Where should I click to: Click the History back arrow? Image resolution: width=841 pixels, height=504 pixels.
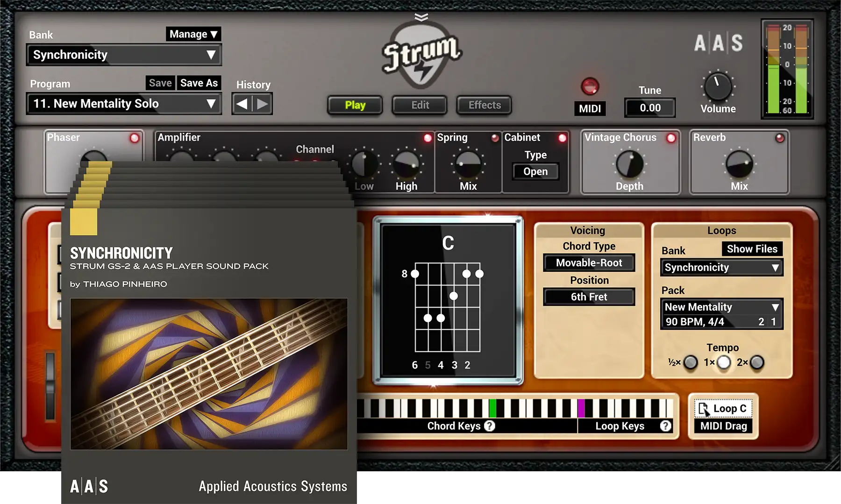242,103
